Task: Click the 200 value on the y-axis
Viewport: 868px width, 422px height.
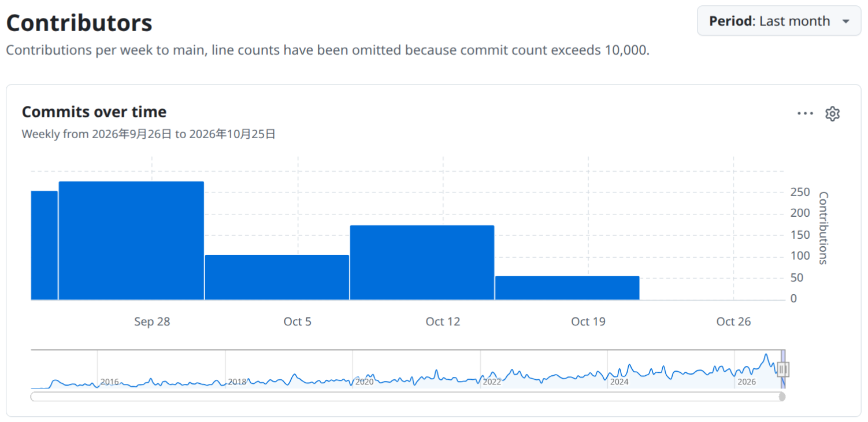Action: coord(800,213)
